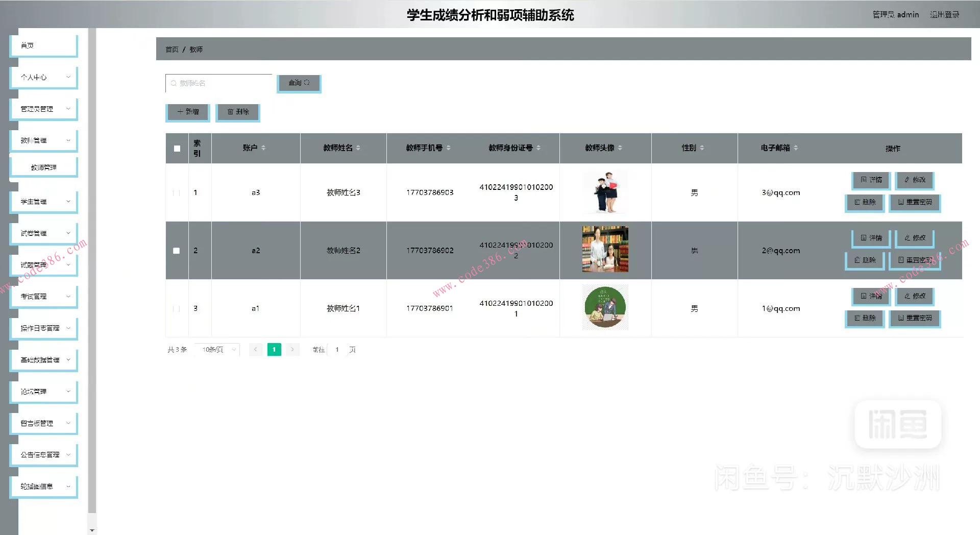Open the page size dropdown showing 10条/页
Viewport: 980px width, 535px height.
point(216,350)
